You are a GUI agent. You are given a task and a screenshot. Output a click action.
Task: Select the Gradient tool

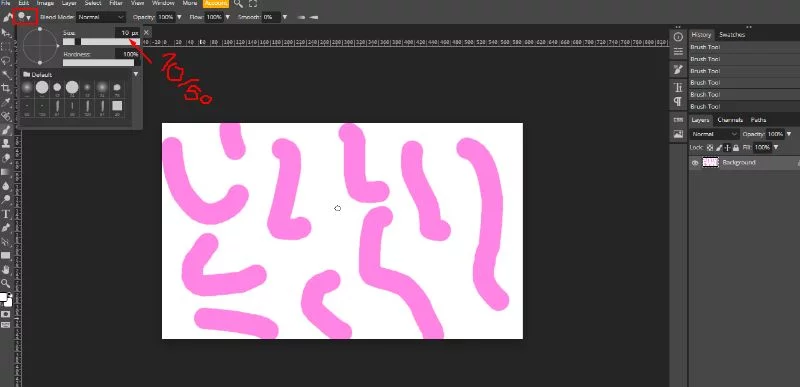(x=6, y=172)
